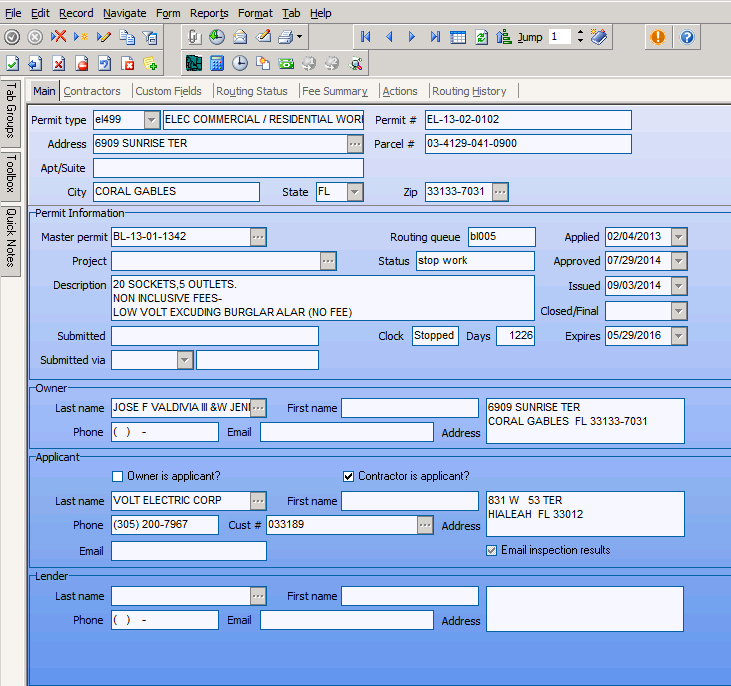Jump to the last record
The height and width of the screenshot is (686, 731).
435,37
